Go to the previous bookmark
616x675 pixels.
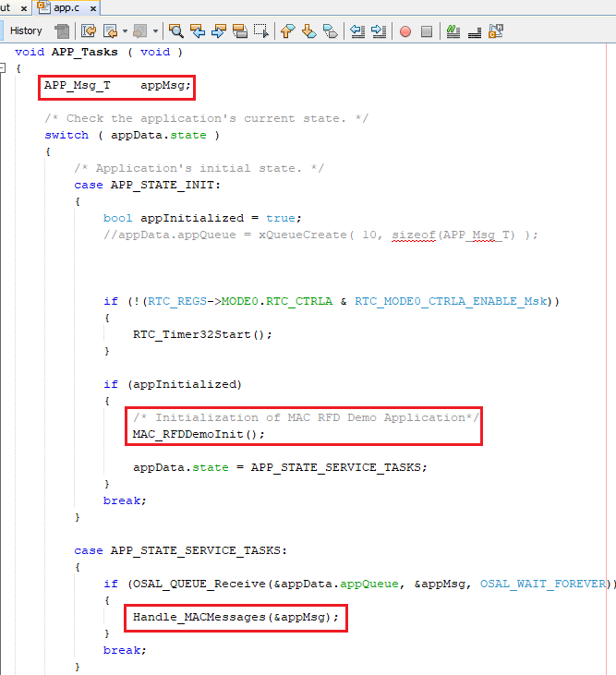(x=287, y=30)
